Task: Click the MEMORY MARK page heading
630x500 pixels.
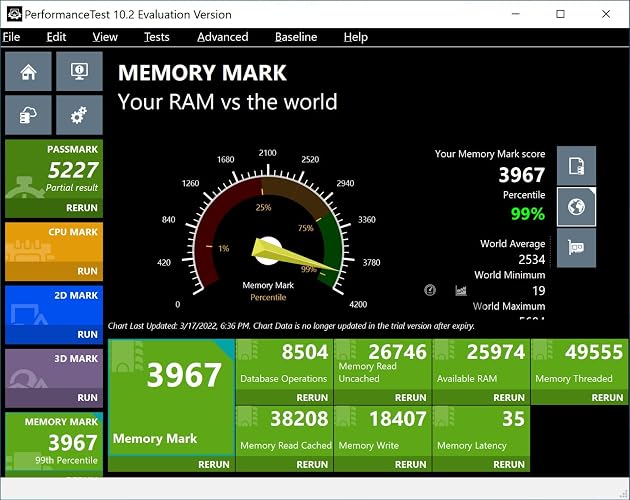Action: 202,73
